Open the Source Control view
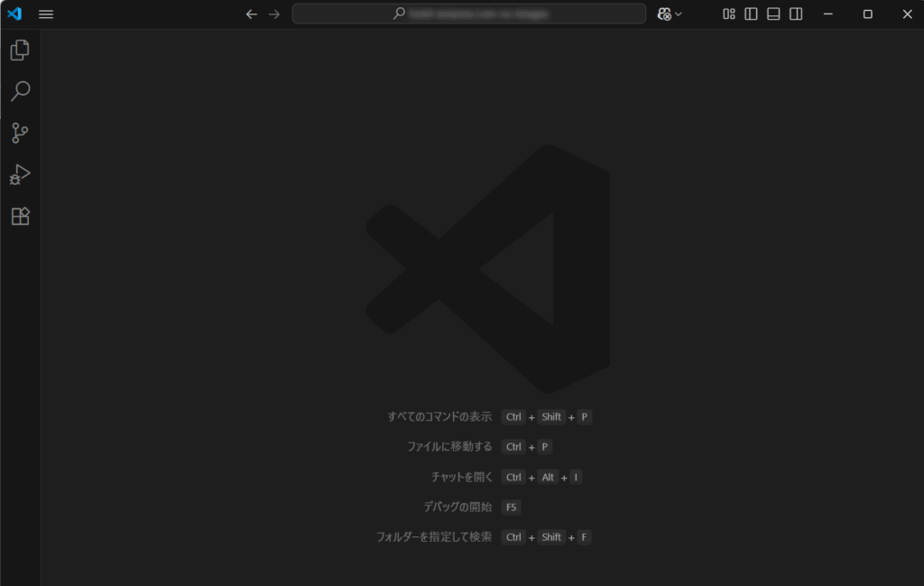This screenshot has height=586, width=924. click(20, 133)
